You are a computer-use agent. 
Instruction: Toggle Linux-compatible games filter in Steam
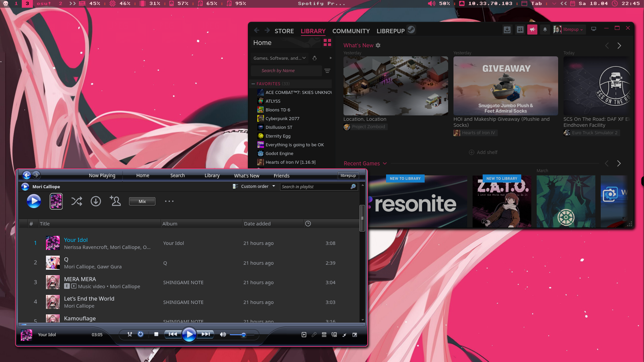[x=315, y=58]
